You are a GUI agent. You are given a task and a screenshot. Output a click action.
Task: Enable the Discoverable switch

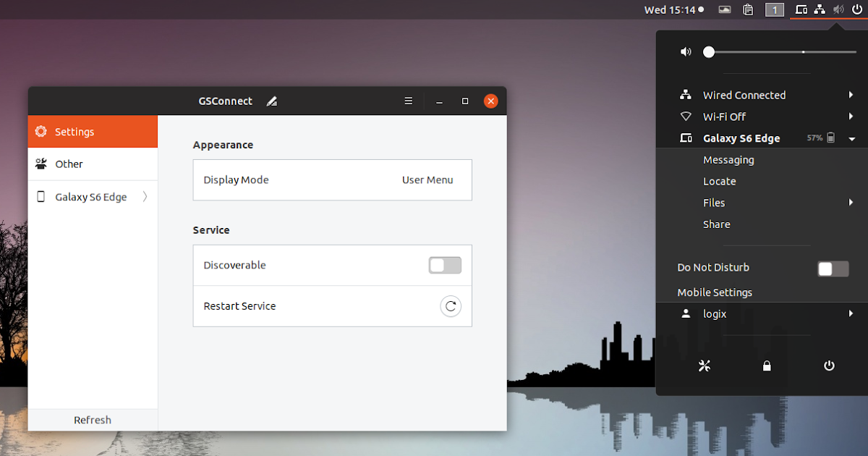[444, 265]
